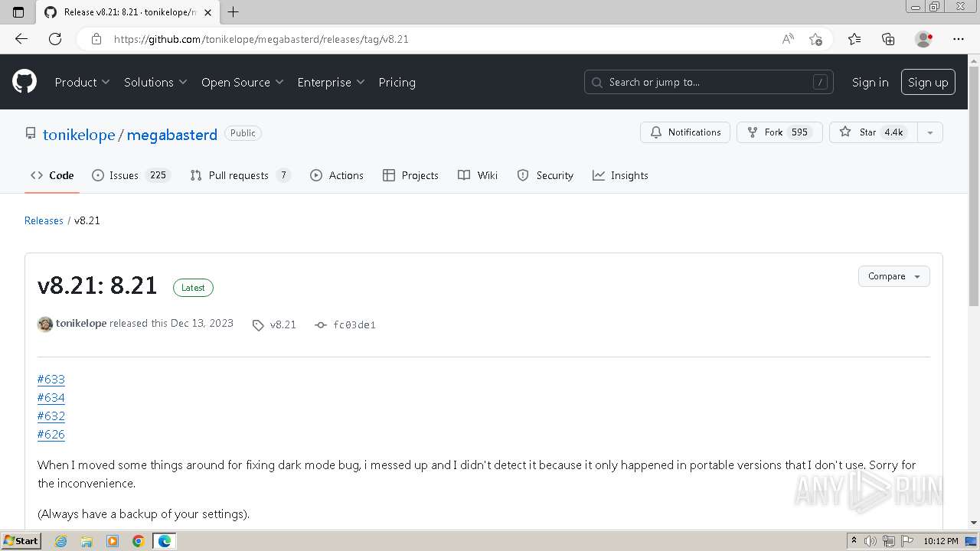Click the browser address bar URL

click(261, 39)
